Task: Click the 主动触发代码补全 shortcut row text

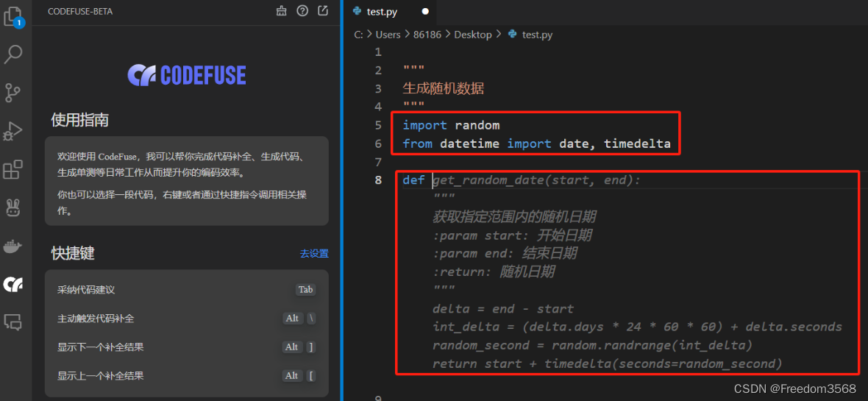Action: coord(96,319)
